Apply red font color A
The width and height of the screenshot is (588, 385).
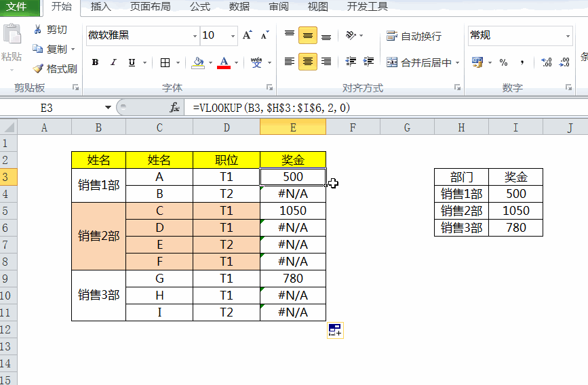click(x=224, y=62)
